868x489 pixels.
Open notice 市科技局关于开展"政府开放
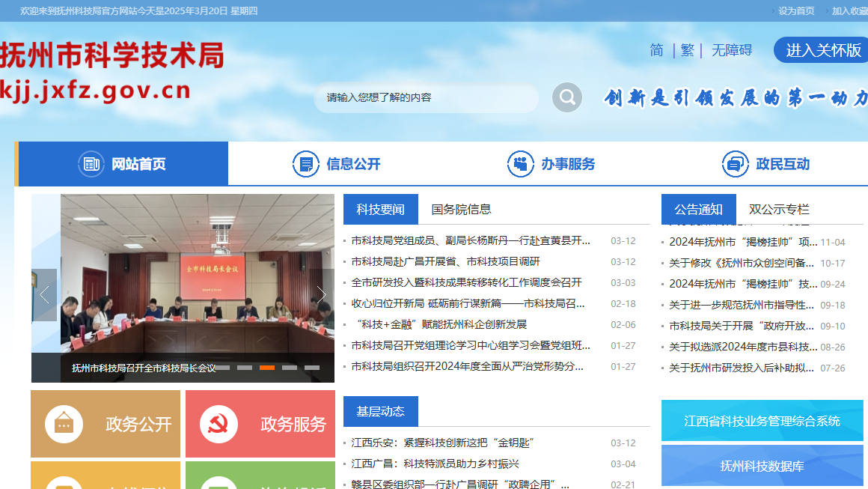pyautogui.click(x=742, y=326)
